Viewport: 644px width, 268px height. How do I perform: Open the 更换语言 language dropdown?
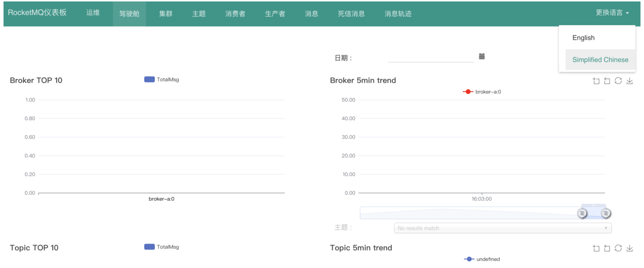tap(612, 13)
